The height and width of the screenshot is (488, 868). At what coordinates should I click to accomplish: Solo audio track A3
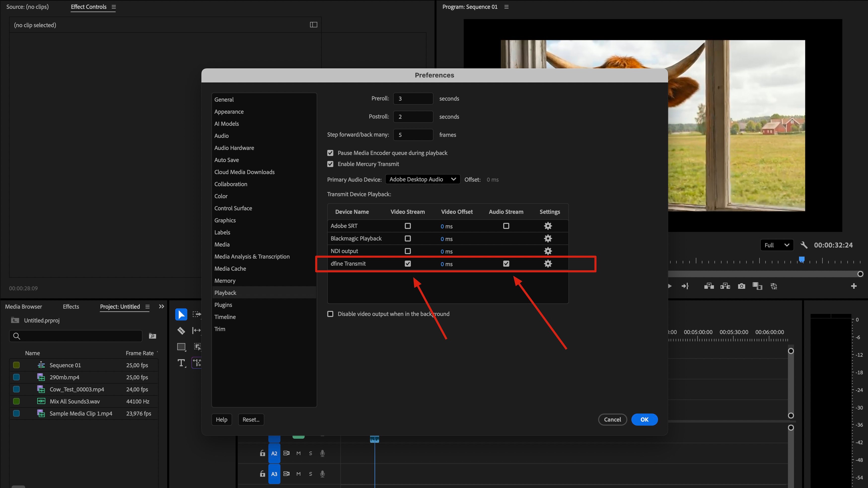point(310,474)
